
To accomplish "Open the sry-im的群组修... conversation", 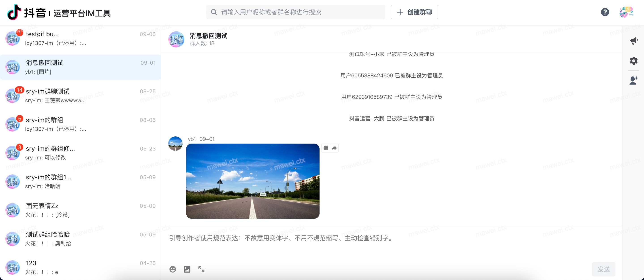I will click(80, 153).
